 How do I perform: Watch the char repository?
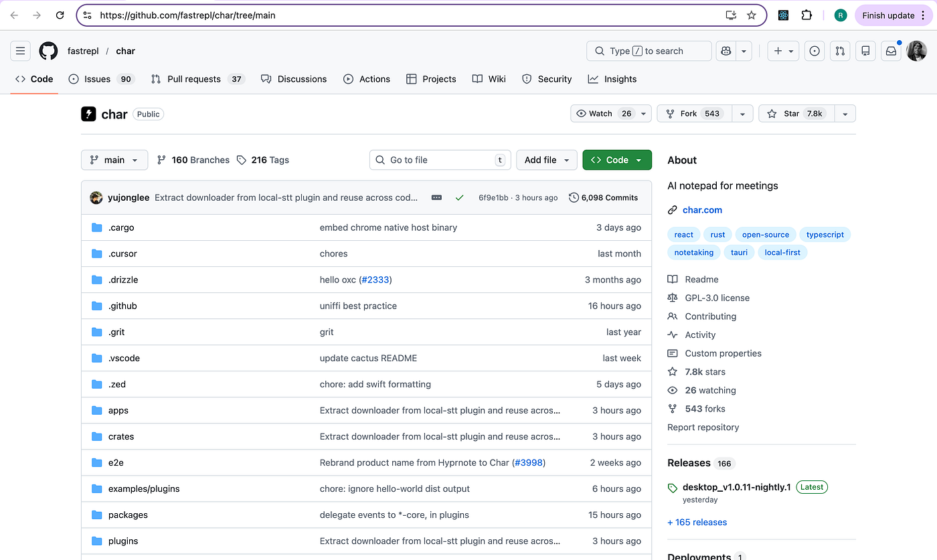(604, 114)
